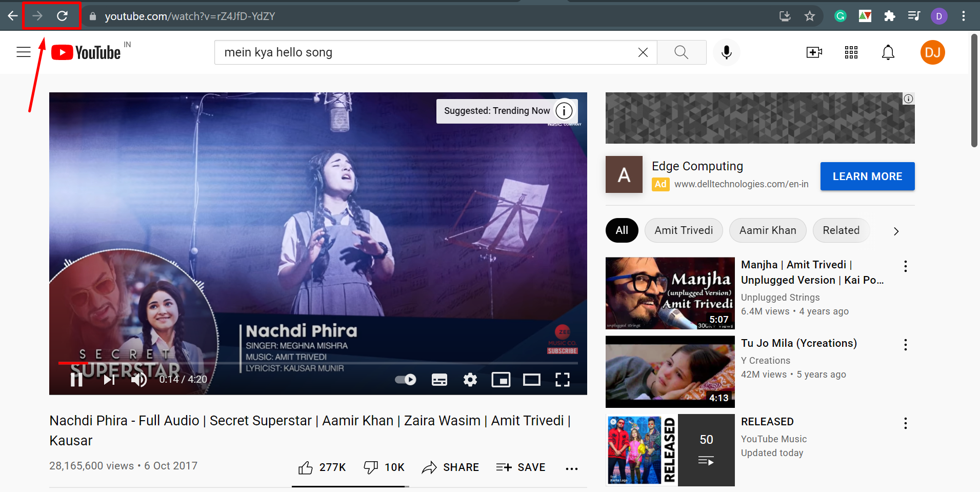Click the Tu Jo Mila (Ycreations) title
Viewport: 980px width, 492px height.
pos(799,343)
